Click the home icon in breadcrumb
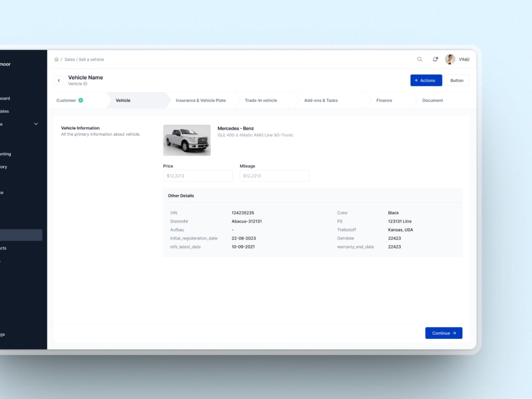Image resolution: width=532 pixels, height=399 pixels. (56, 60)
